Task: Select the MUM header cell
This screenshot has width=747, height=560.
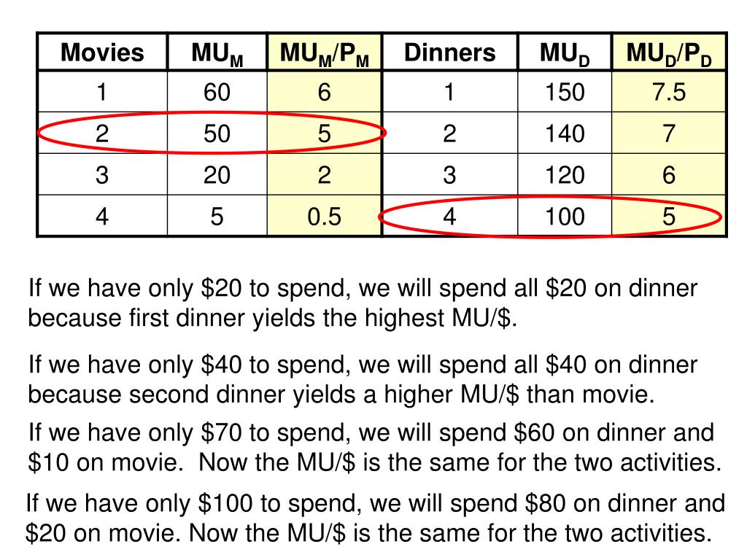Action: (217, 52)
